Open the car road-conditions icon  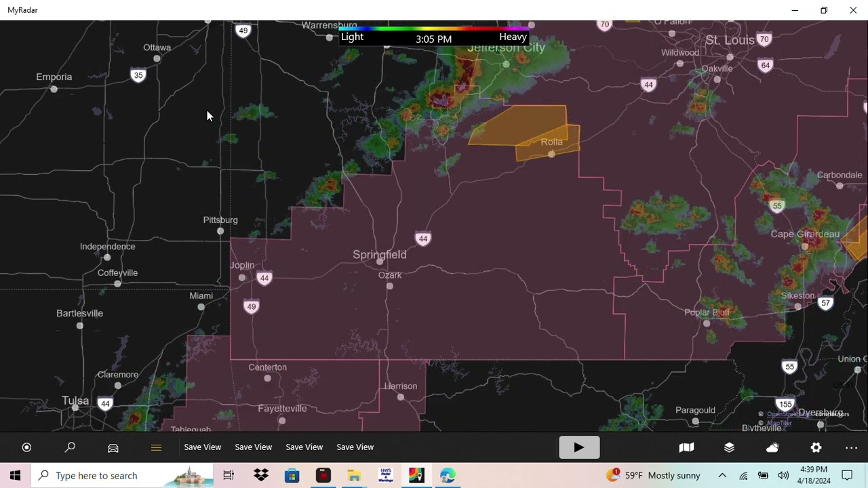click(113, 448)
